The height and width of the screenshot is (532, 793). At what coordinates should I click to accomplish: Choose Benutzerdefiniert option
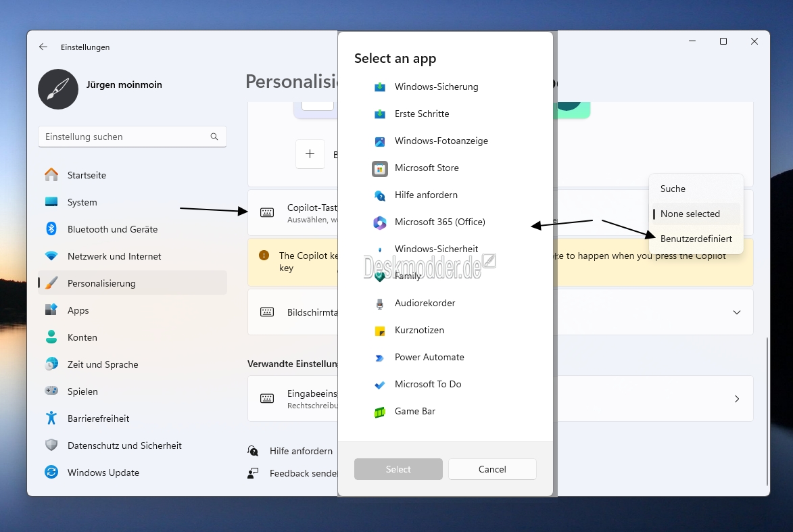pyautogui.click(x=696, y=239)
